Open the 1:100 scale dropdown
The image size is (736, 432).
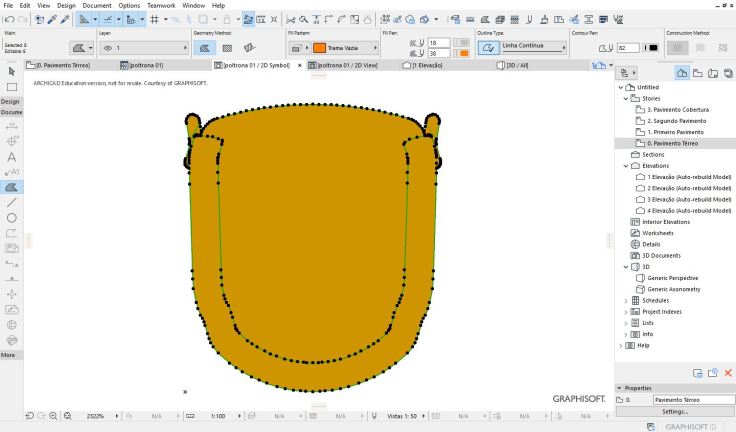[x=239, y=416]
